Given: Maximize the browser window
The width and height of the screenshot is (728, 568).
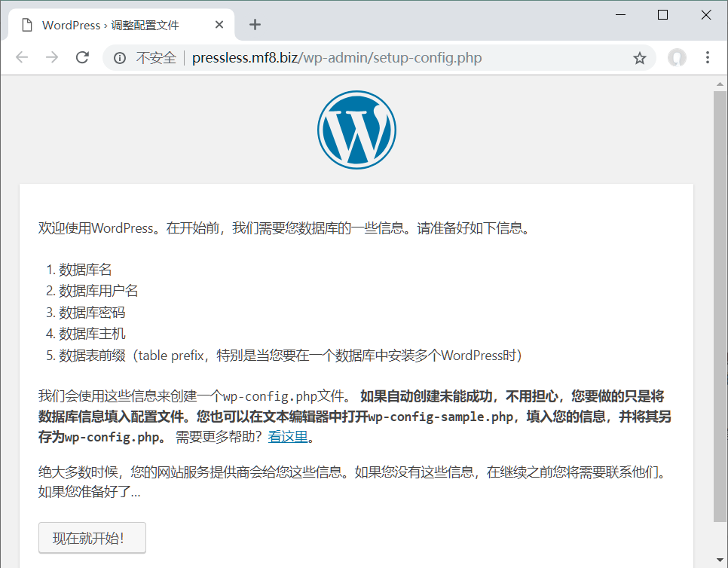Looking at the screenshot, I should [x=663, y=15].
